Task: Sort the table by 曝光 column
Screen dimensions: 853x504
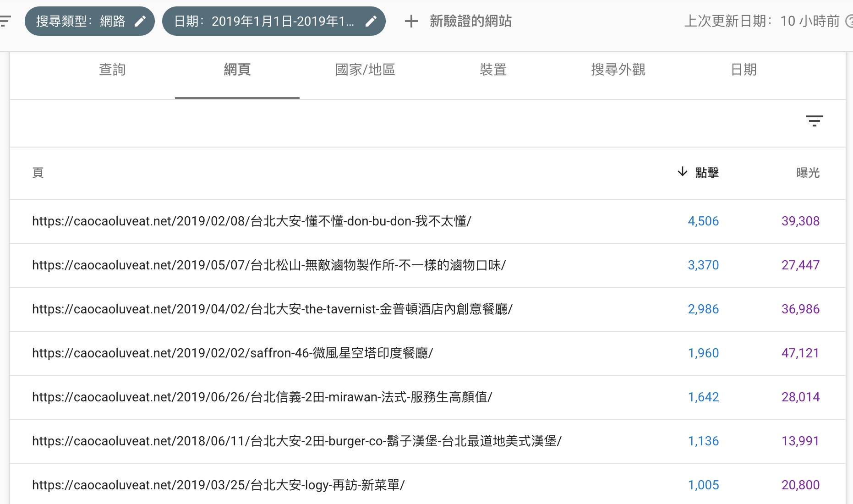Action: coord(808,173)
